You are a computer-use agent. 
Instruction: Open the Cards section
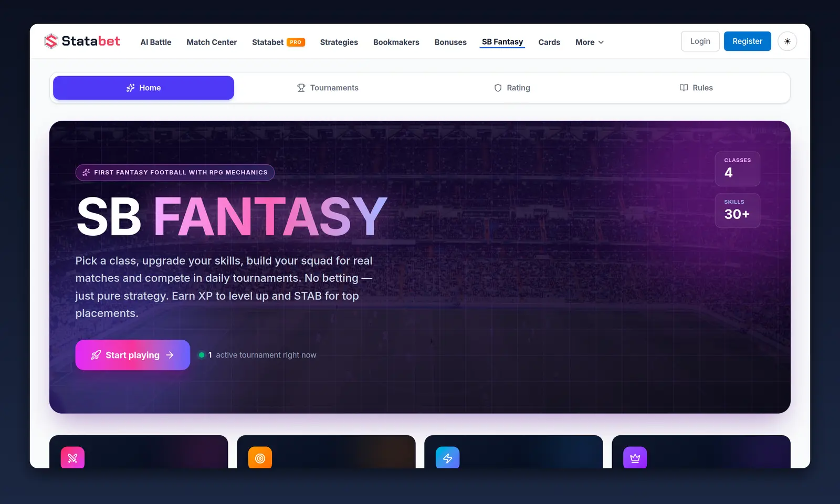[549, 42]
